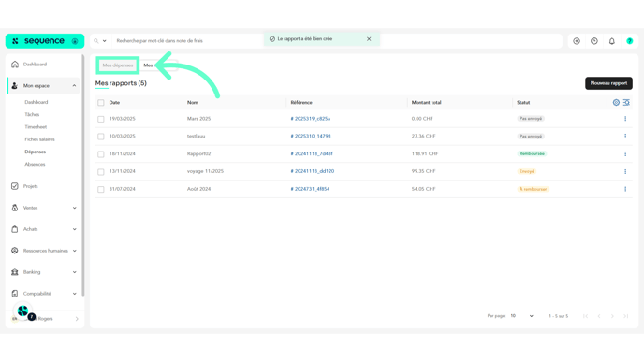Screen dimensions: 644x362
Task: Open row actions for Rapport02
Action: (625, 154)
